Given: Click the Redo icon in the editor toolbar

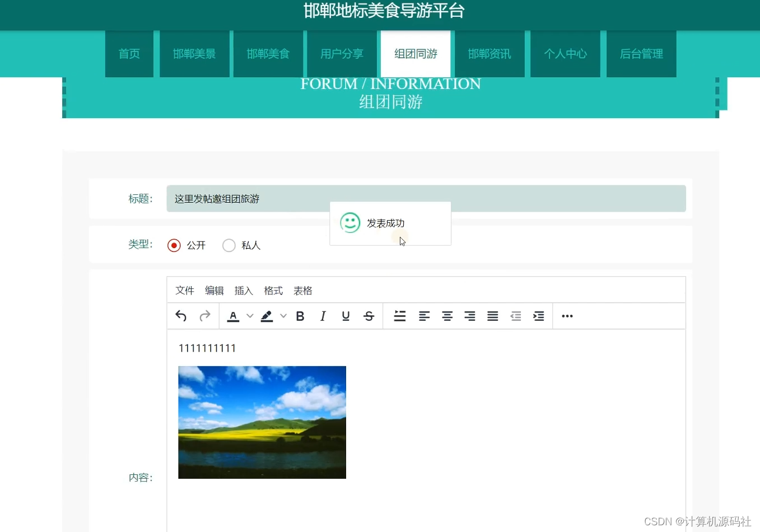Looking at the screenshot, I should (204, 316).
